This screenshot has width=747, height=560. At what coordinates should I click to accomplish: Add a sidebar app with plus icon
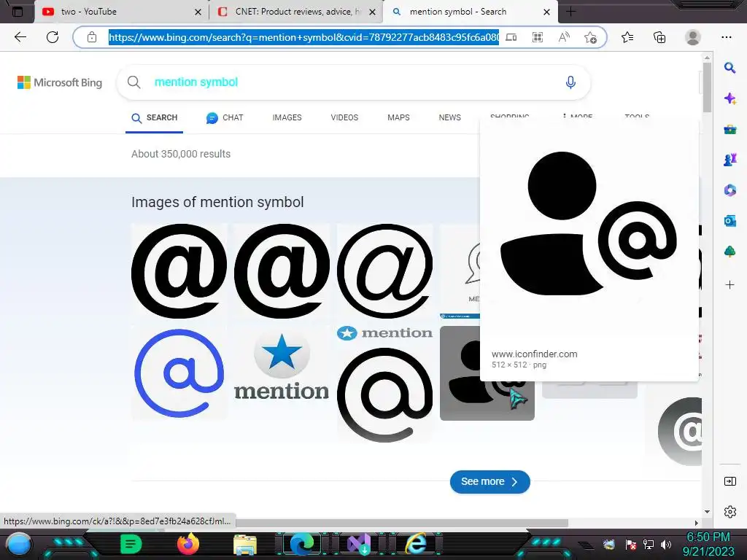(729, 285)
